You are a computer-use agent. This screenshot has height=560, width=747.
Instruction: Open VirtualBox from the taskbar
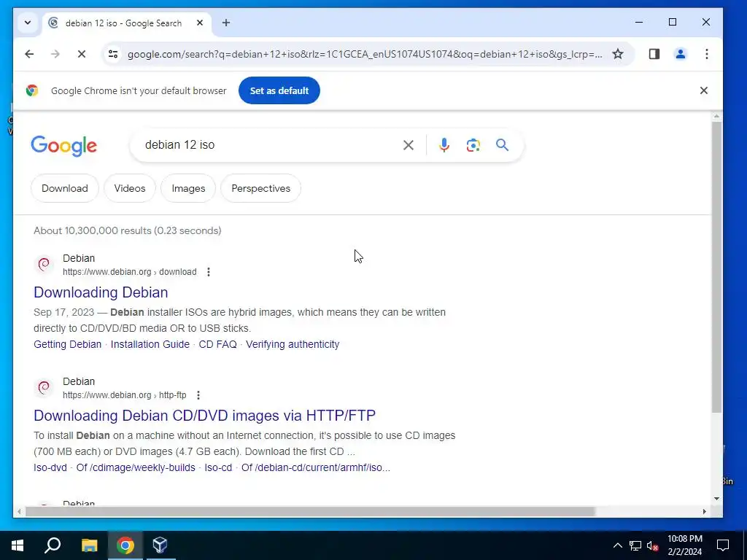pyautogui.click(x=160, y=545)
